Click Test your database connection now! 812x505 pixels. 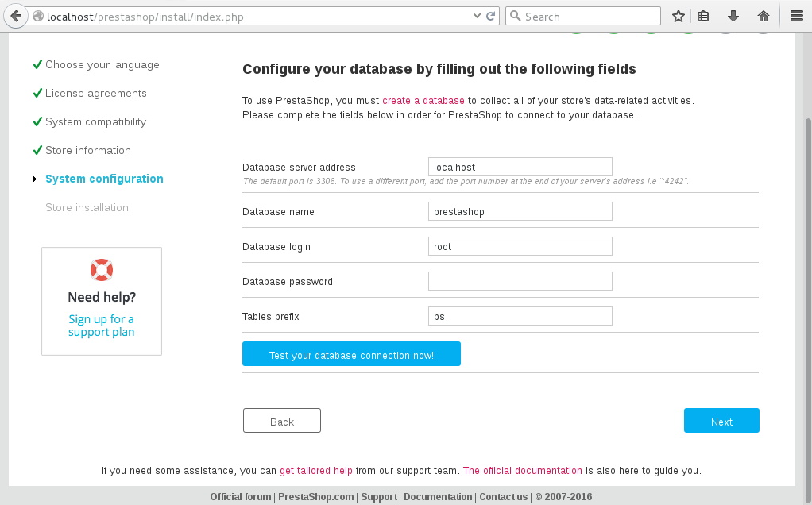(x=351, y=354)
